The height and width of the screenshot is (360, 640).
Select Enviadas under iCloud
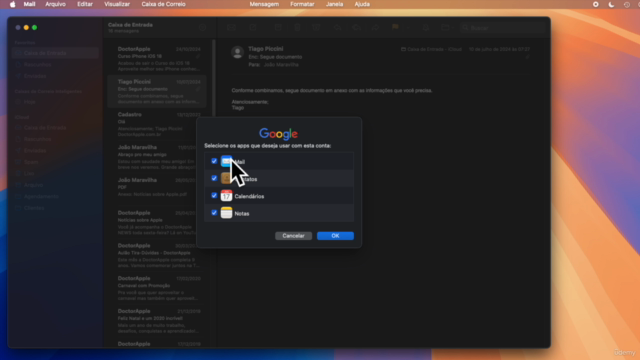point(56,151)
